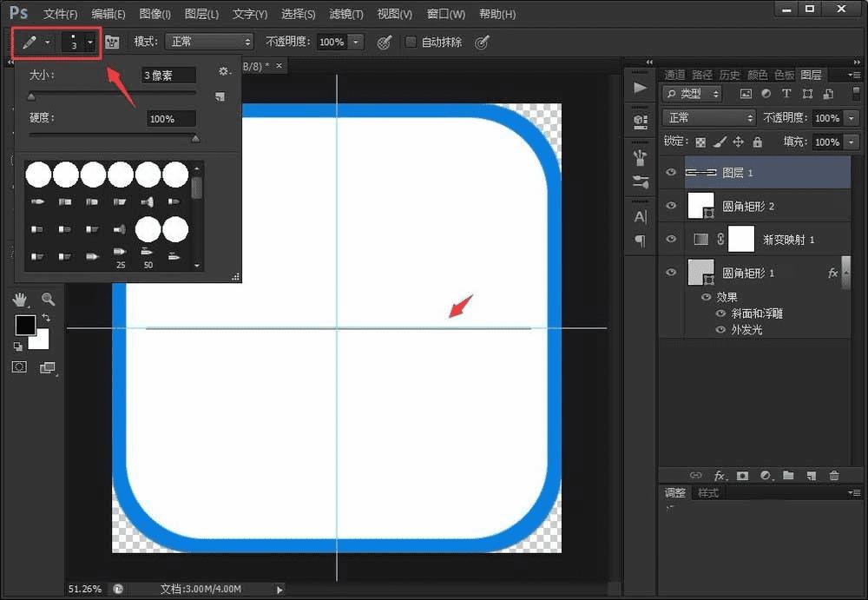Toggle visibility of 外发光 effect
The image size is (868, 600).
tap(720, 330)
